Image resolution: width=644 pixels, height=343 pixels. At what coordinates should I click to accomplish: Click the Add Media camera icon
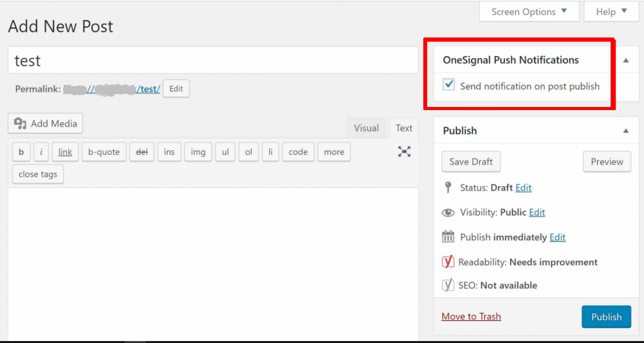click(20, 123)
